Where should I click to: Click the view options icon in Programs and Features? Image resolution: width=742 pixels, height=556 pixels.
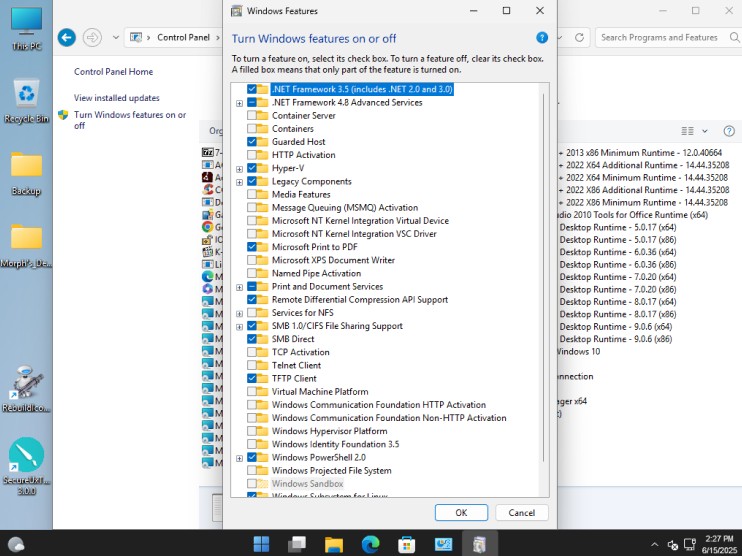687,131
